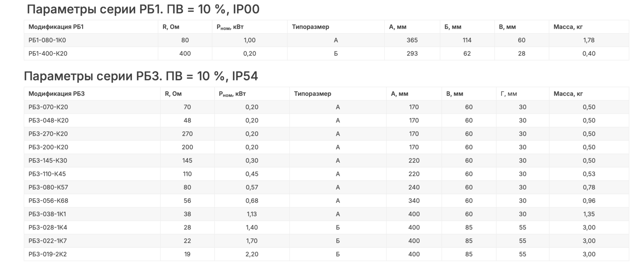The width and height of the screenshot is (644, 271).
Task: Click the РБ3-022-1К7 modification cell
Action: [48, 241]
